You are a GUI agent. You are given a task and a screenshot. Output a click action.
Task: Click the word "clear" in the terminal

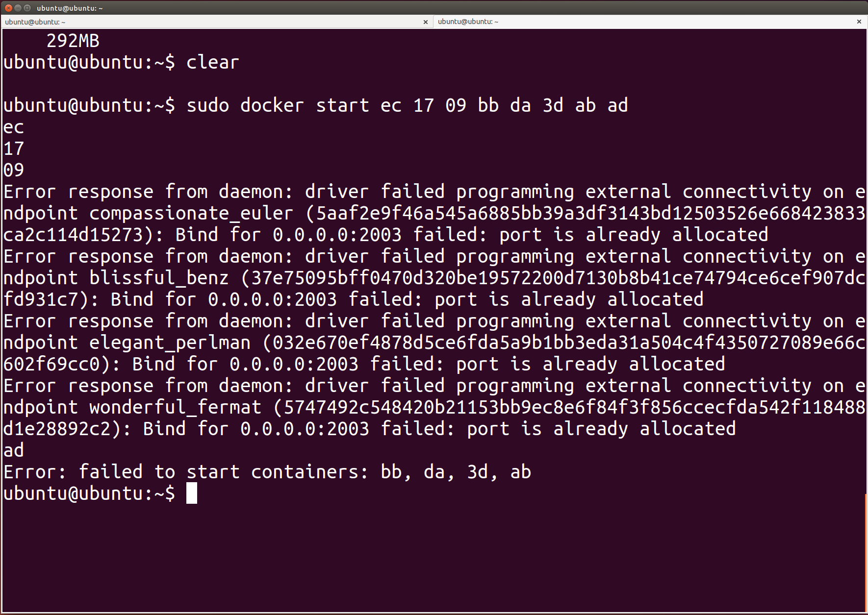[x=212, y=62]
